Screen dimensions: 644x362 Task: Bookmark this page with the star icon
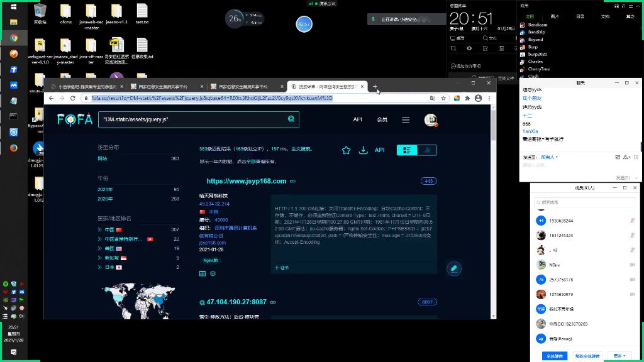[x=443, y=98]
